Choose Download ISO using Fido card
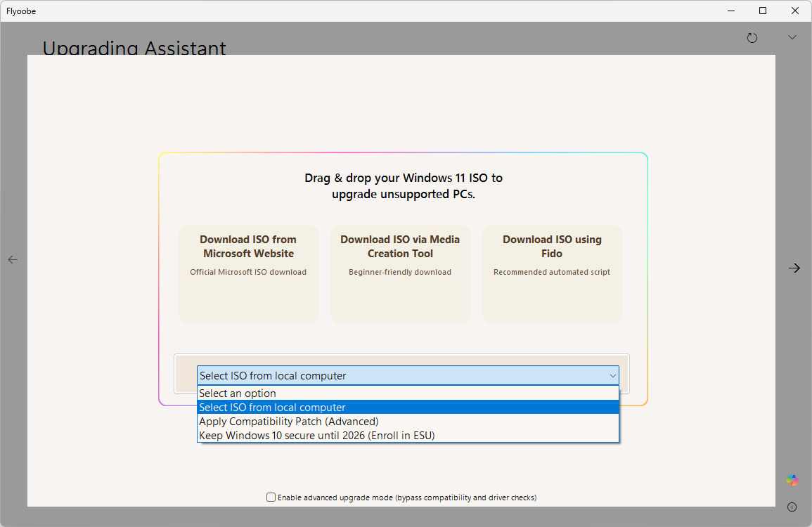The image size is (812, 527). pyautogui.click(x=551, y=273)
